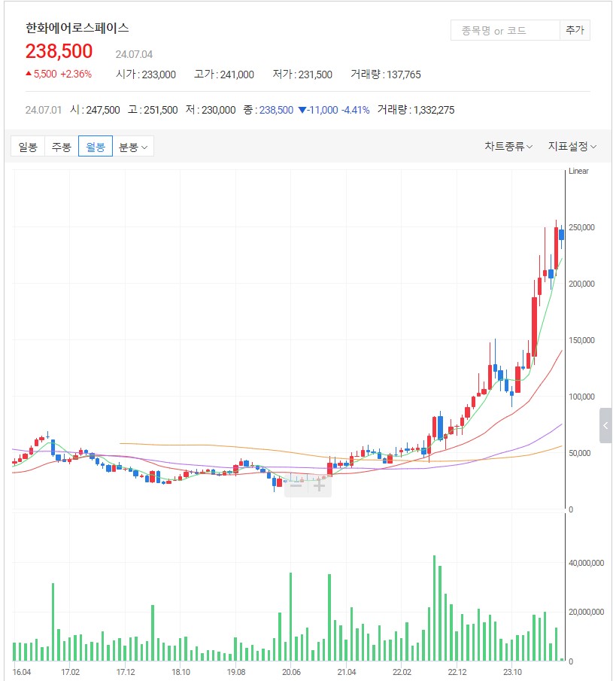Open the 분봉 minute chart dropdown
Image resolution: width=616 pixels, height=681 pixels.
pyautogui.click(x=133, y=147)
